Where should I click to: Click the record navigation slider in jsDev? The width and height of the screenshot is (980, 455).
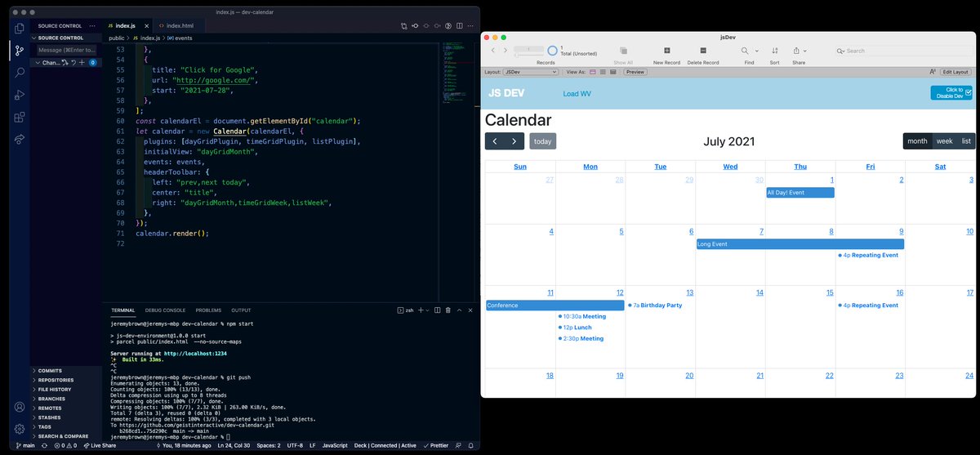(528, 55)
